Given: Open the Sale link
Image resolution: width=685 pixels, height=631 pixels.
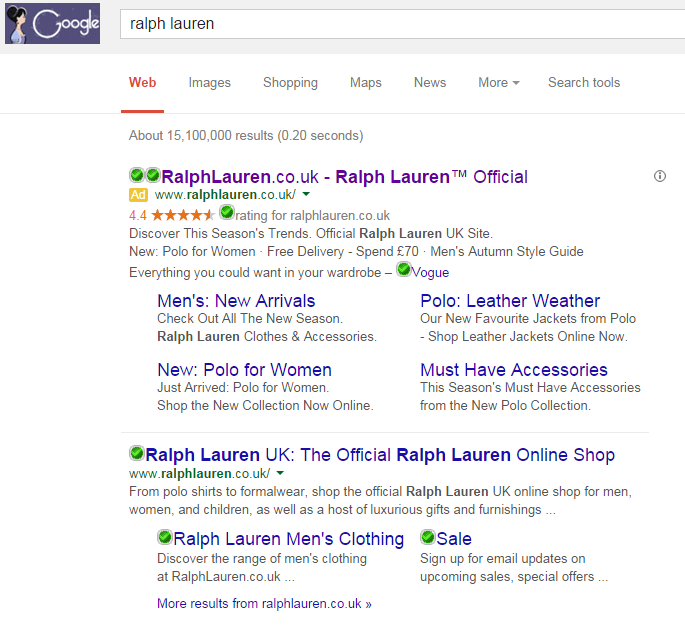Looking at the screenshot, I should tap(454, 539).
